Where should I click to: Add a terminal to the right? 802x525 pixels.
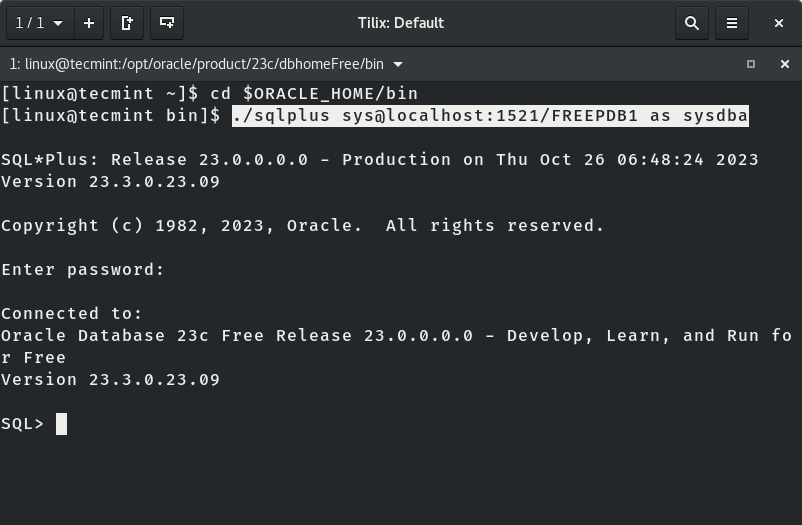tap(127, 23)
